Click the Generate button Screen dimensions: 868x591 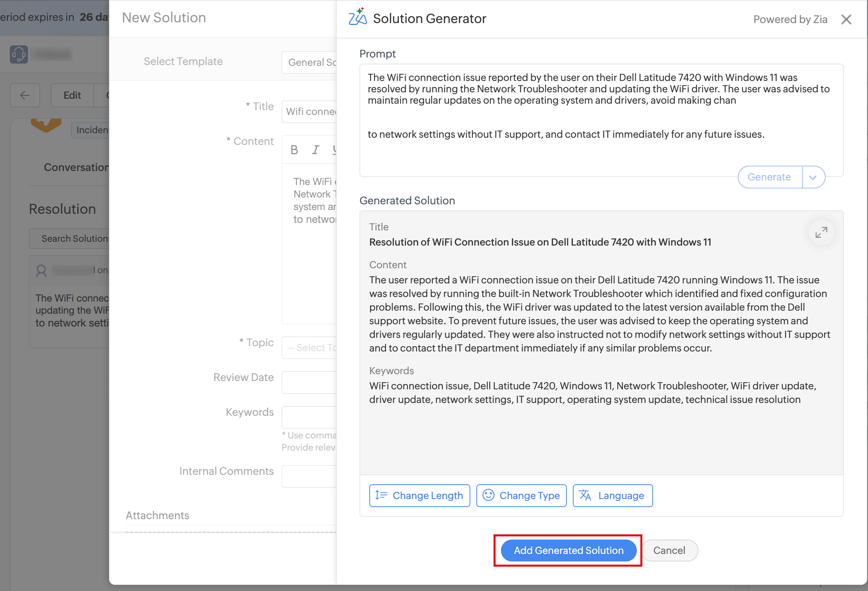[769, 177]
